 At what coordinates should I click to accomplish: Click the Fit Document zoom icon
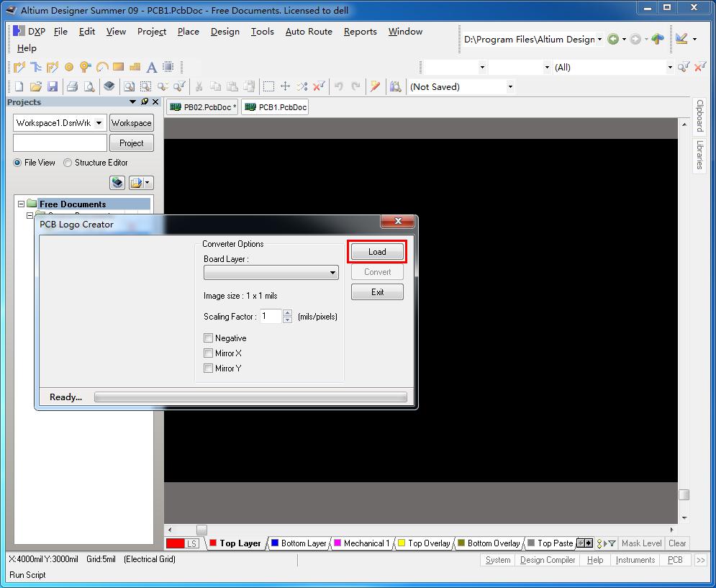[x=130, y=86]
